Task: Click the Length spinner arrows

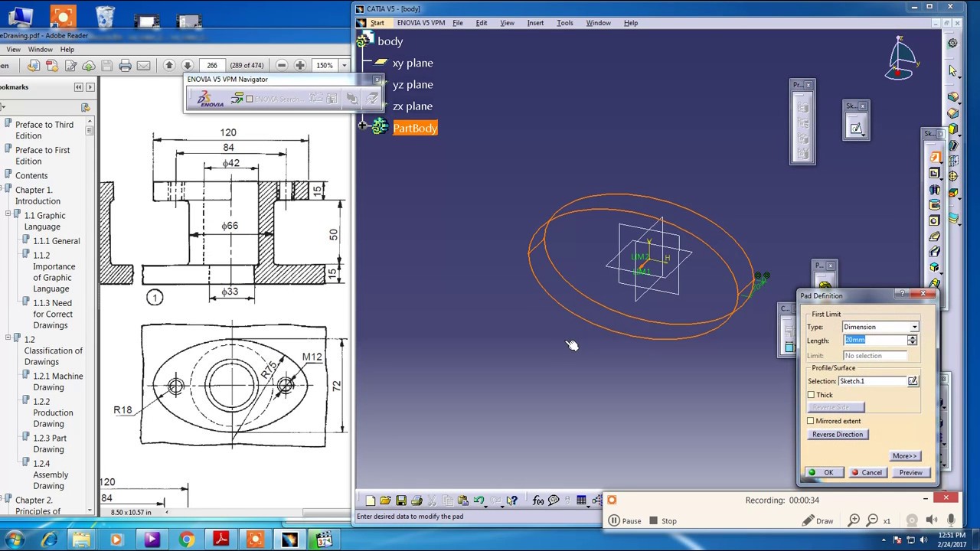Action: coord(912,341)
